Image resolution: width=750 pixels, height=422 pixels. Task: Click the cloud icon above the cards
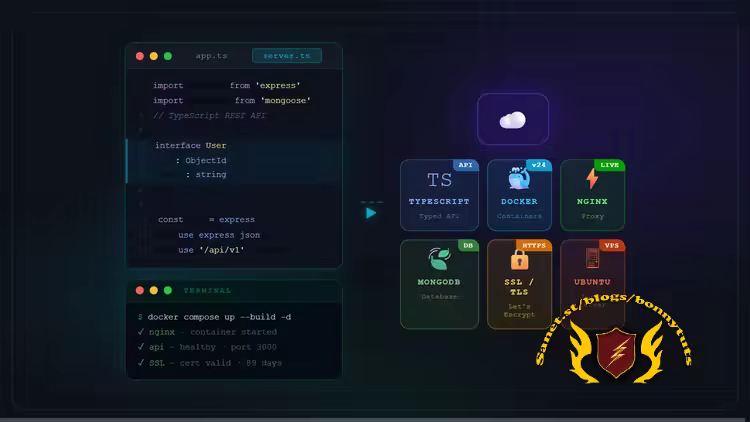[512, 120]
